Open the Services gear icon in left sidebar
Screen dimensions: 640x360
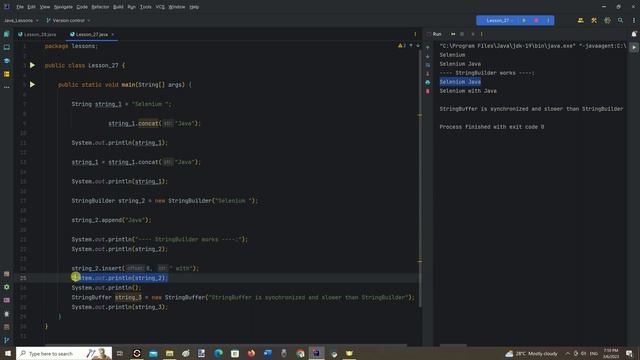click(7, 287)
